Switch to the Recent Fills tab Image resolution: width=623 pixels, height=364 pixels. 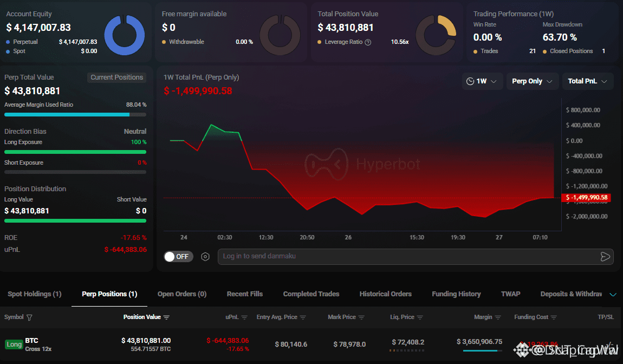pyautogui.click(x=245, y=294)
